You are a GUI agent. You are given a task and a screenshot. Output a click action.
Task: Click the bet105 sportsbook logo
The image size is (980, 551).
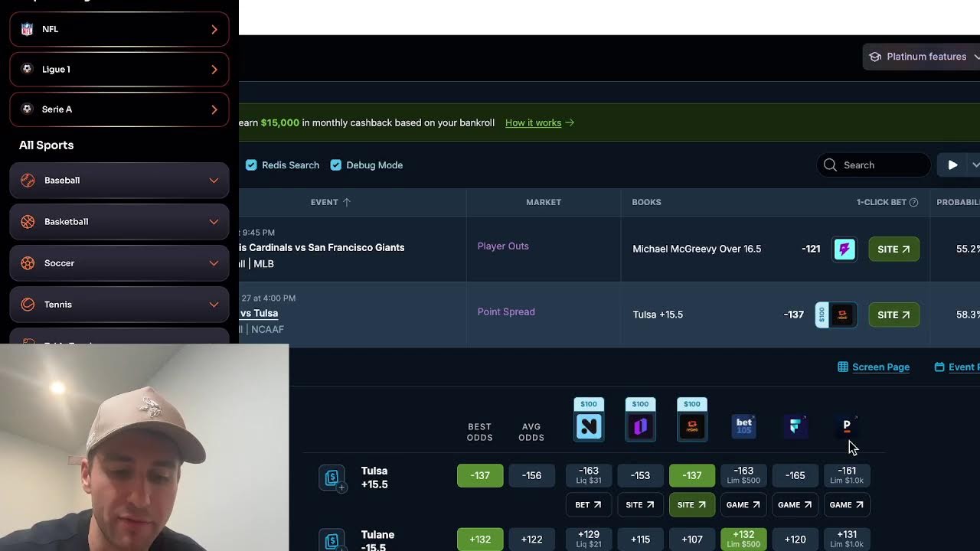coord(743,426)
